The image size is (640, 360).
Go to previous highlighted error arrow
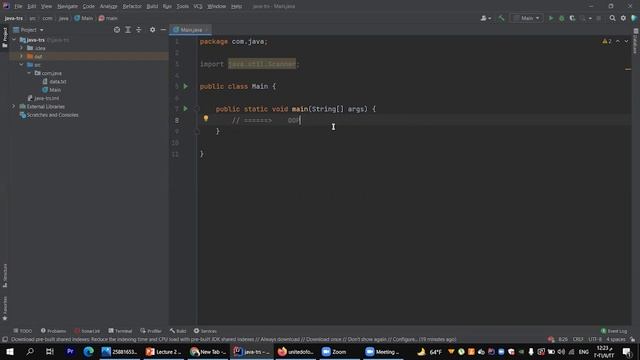(618, 41)
